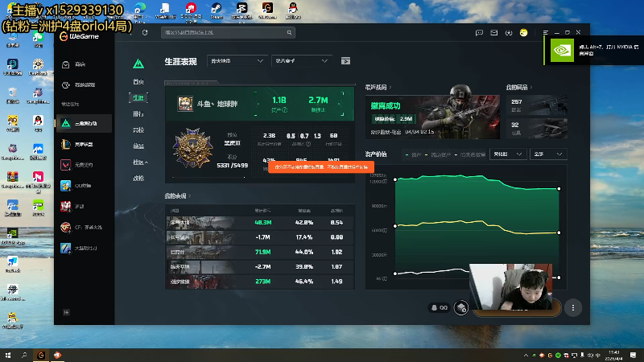
Task: Click the video play icon after dropdowns
Action: pos(345,61)
